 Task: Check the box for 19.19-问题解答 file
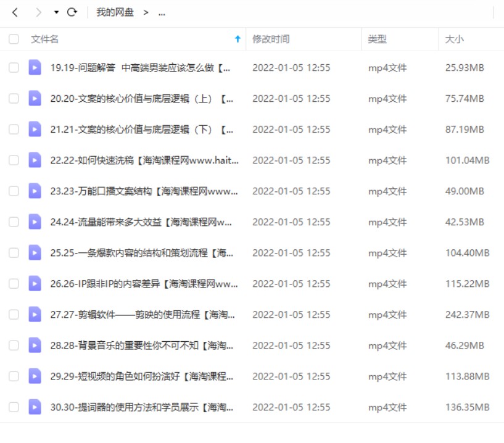[x=14, y=67]
